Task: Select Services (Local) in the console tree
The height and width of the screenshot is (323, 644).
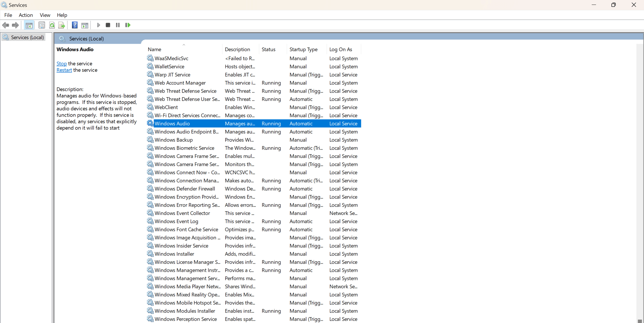Action: [27, 37]
